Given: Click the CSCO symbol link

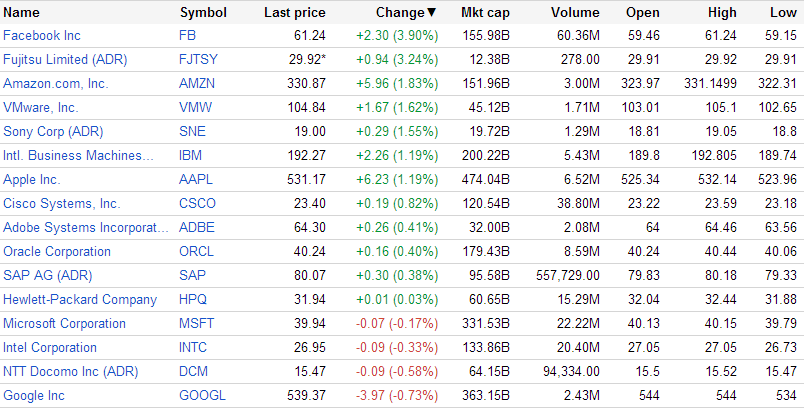Looking at the screenshot, I should coord(196,204).
